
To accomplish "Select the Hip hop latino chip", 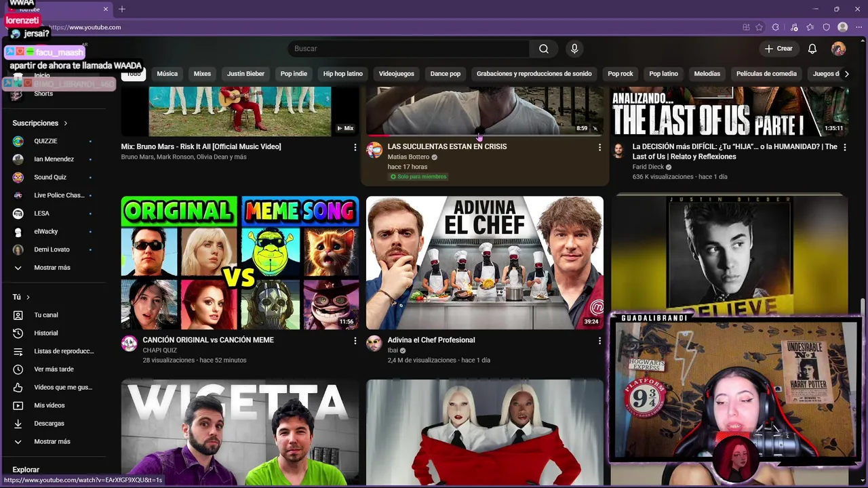I will point(343,74).
